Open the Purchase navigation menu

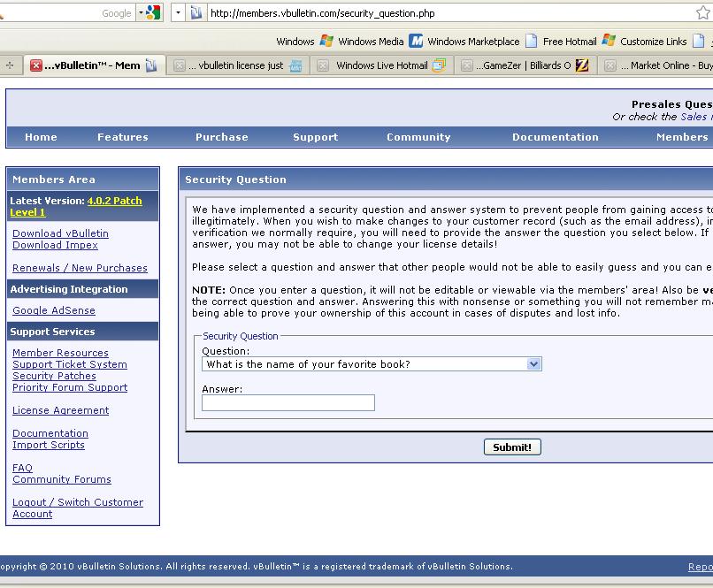pos(222,137)
